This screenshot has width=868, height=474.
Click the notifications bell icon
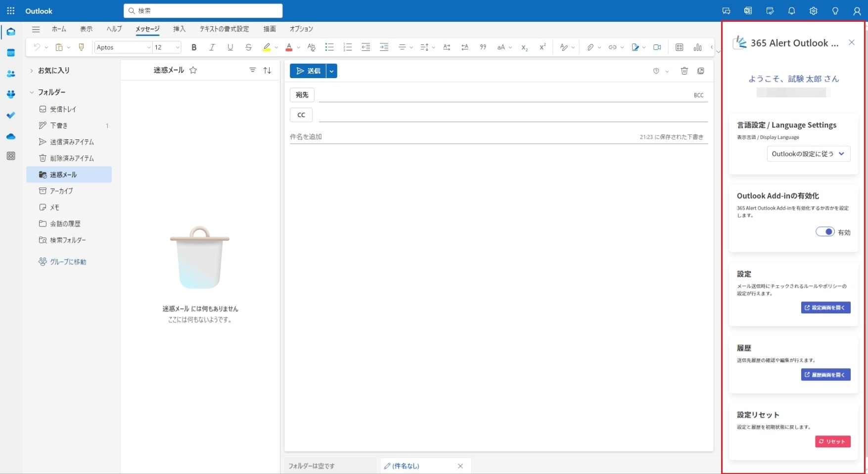pos(791,11)
